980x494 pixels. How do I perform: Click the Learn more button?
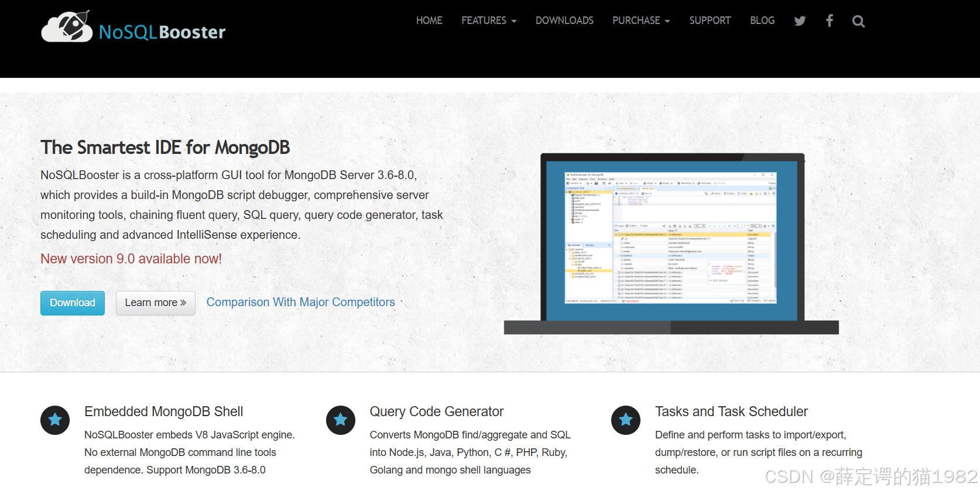coord(156,303)
